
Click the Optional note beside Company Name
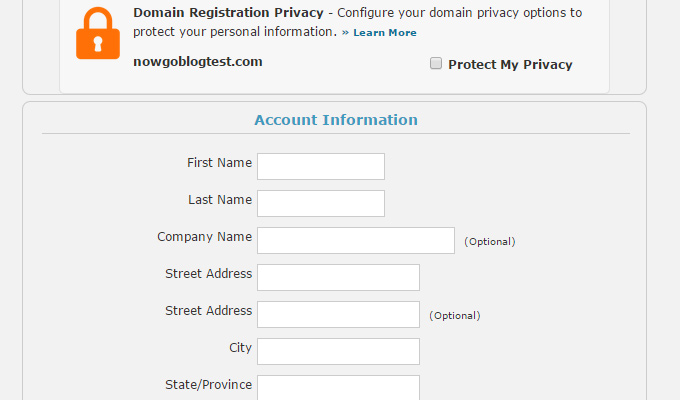490,242
